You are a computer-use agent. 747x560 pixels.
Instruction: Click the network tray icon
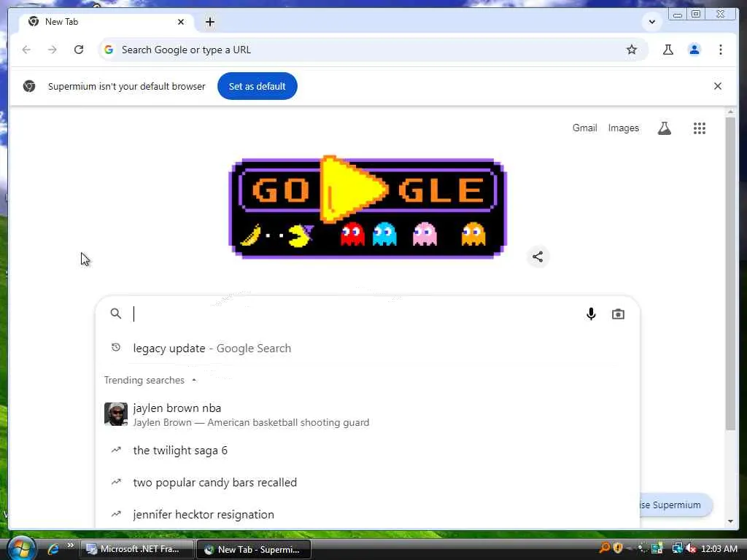[x=677, y=548]
